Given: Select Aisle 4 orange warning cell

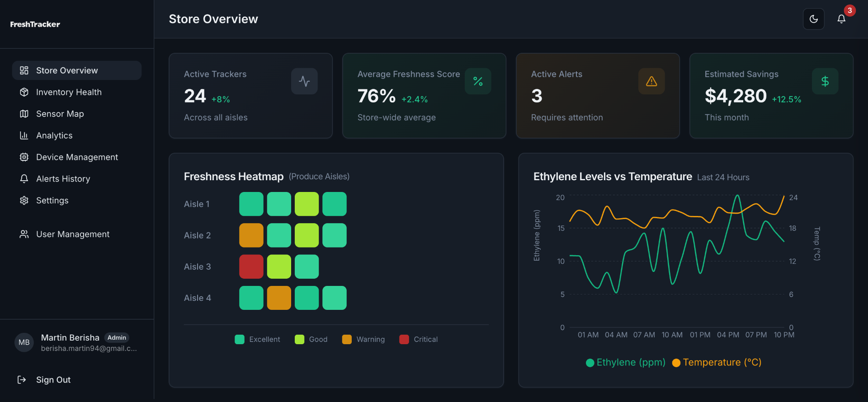Looking at the screenshot, I should pos(279,298).
